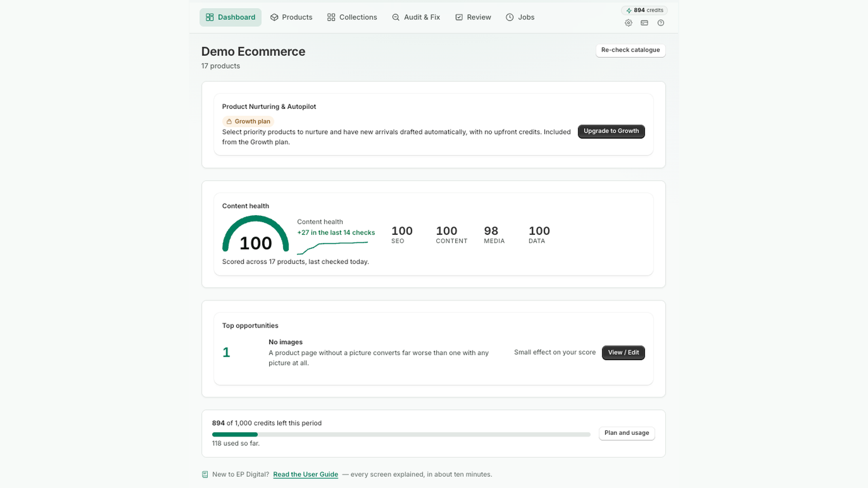The width and height of the screenshot is (868, 488).
Task: Open the Audit & Fix tab
Action: click(x=416, y=17)
